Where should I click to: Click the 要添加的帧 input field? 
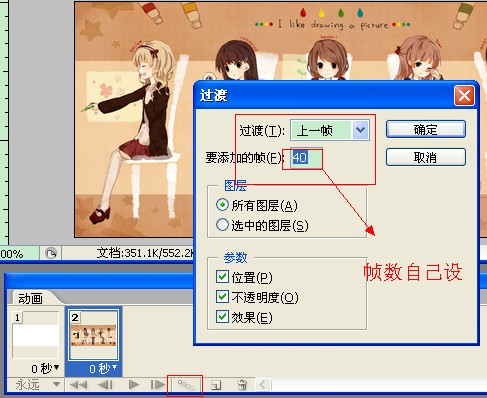[306, 158]
